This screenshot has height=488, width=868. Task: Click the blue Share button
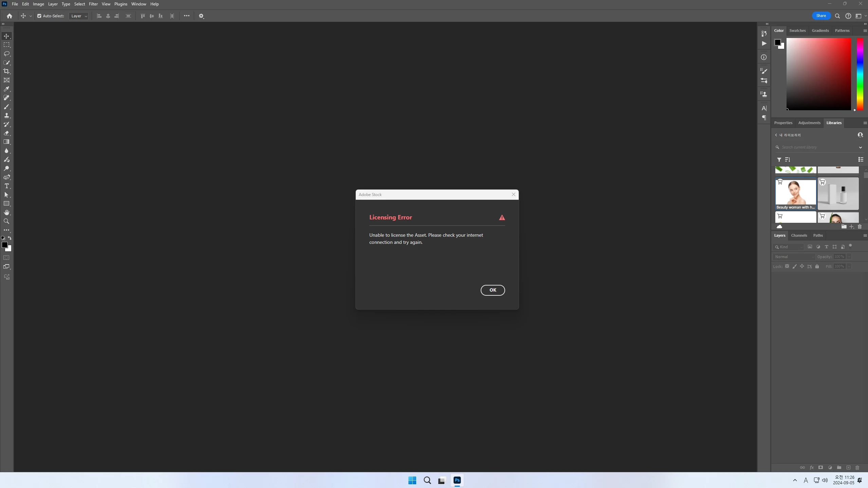click(x=821, y=16)
